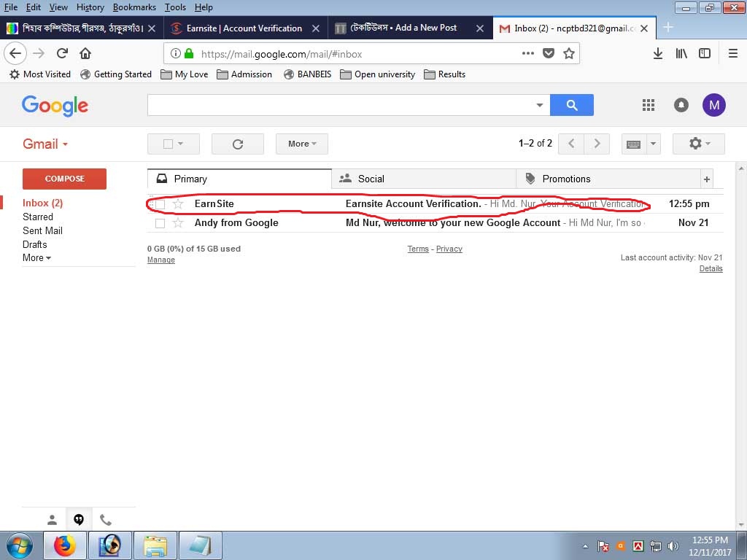747x560 pixels.
Task: Open the browser home page icon
Action: click(85, 53)
